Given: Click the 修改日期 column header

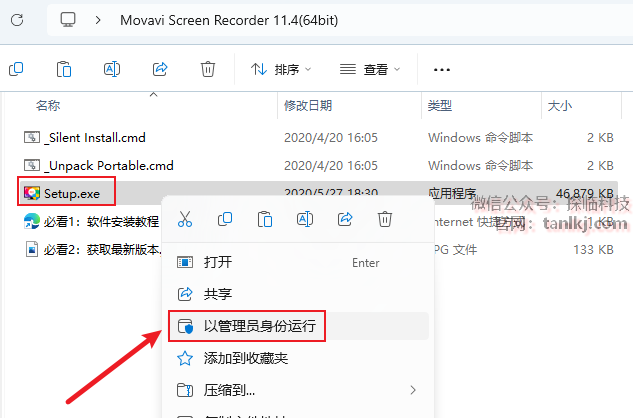Looking at the screenshot, I should coord(308,106).
